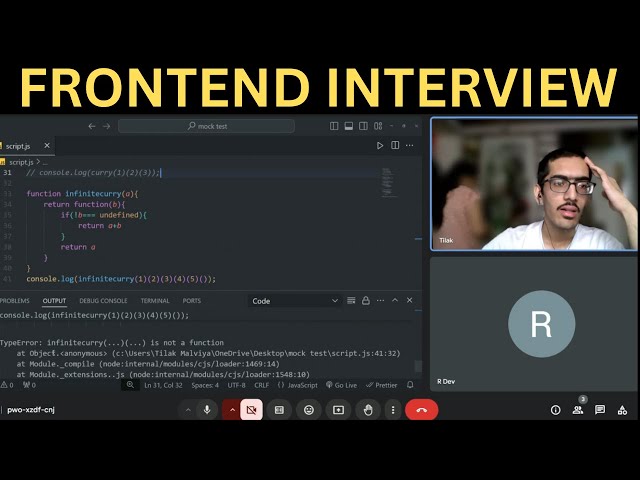Show the participants people icon
The image size is (640, 480).
[x=578, y=410]
